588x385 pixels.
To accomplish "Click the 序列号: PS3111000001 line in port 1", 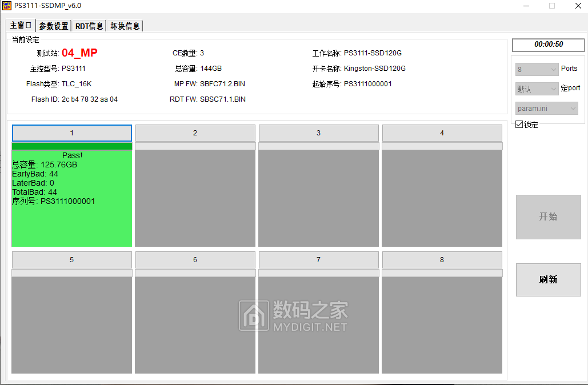I will pos(53,201).
